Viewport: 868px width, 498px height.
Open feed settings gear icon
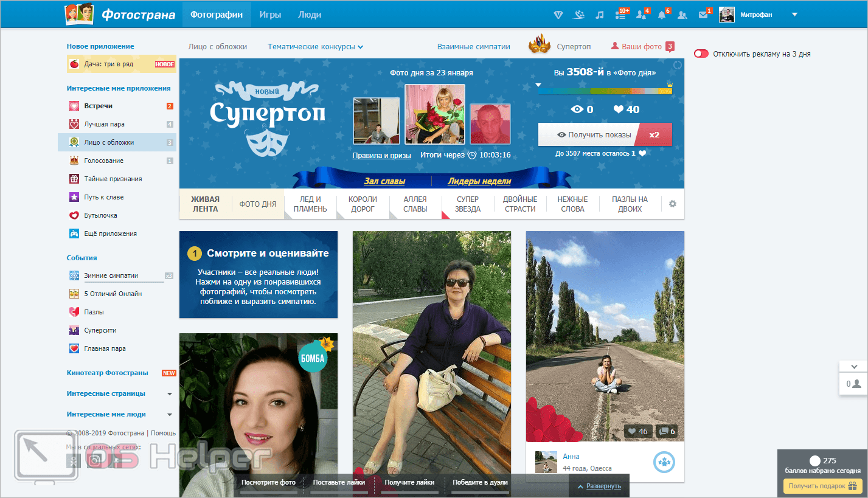point(673,204)
